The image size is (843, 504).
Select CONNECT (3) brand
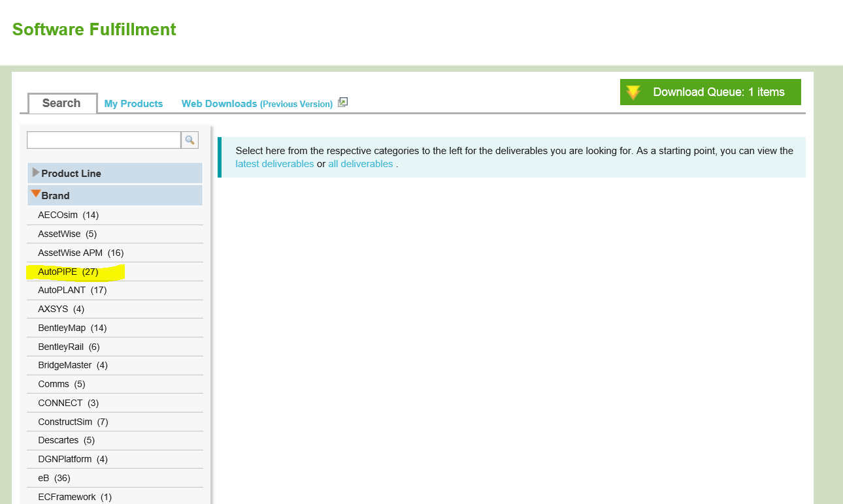pos(69,403)
